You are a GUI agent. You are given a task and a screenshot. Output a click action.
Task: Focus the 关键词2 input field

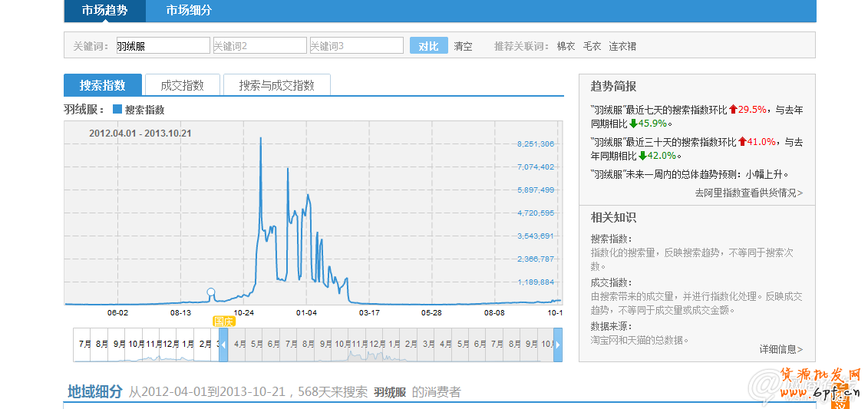click(x=259, y=46)
